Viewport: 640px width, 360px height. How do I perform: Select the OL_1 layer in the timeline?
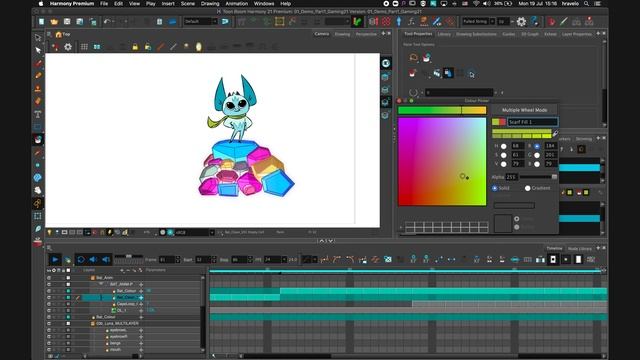click(121, 311)
